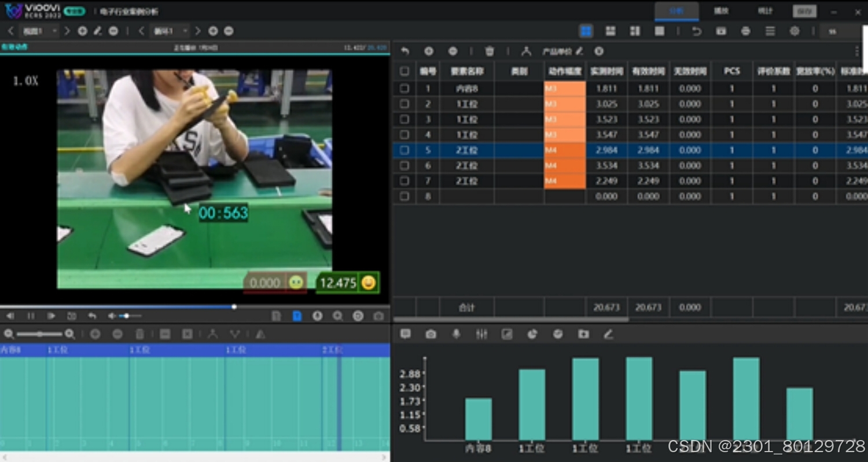
Task: Click the undo arrow above the table
Action: tap(405, 51)
